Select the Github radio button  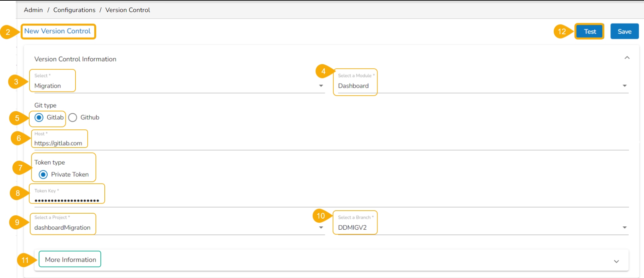click(73, 118)
